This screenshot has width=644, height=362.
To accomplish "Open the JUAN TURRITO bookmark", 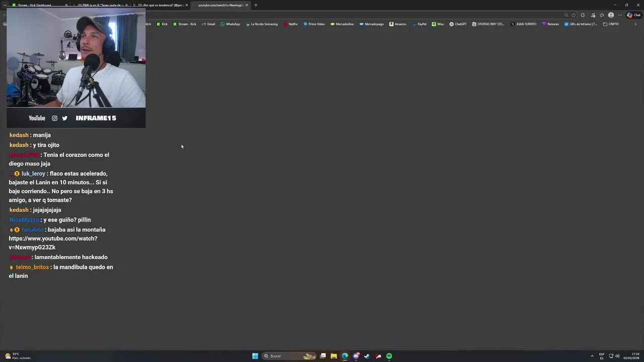I will click(x=523, y=24).
